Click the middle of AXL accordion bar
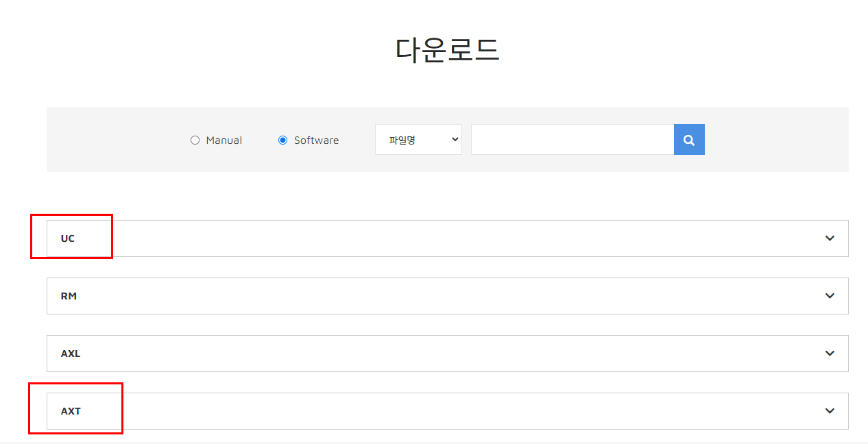This screenshot has height=444, width=868. click(x=447, y=354)
